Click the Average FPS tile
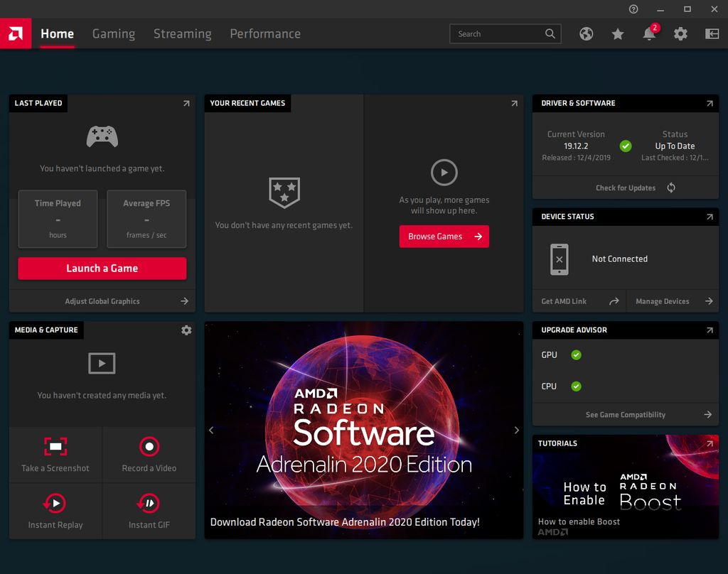The image size is (728, 574). click(x=146, y=219)
